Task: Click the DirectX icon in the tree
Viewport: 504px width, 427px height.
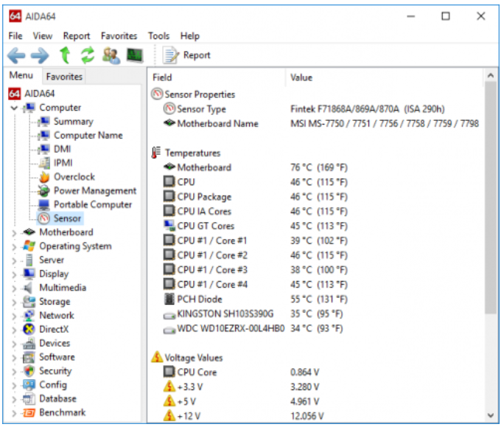Action: pos(29,329)
